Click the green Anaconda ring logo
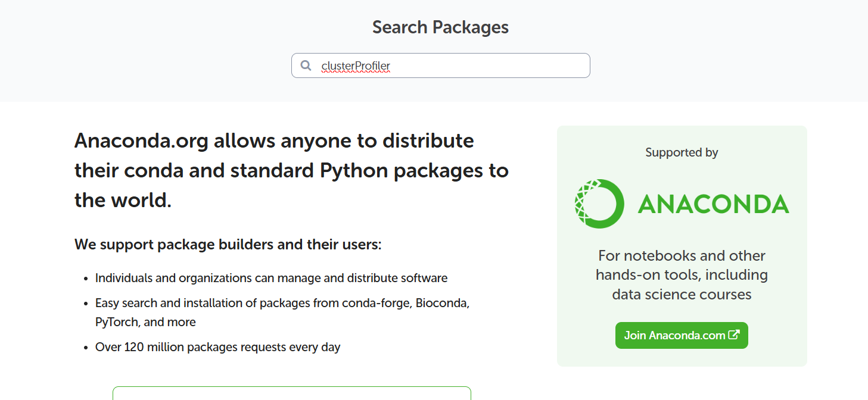 coord(599,204)
